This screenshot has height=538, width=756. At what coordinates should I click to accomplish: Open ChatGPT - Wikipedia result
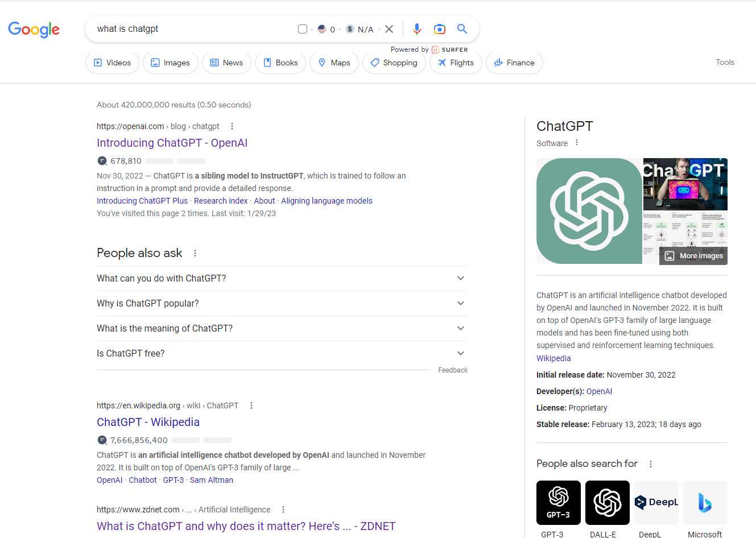click(x=148, y=422)
